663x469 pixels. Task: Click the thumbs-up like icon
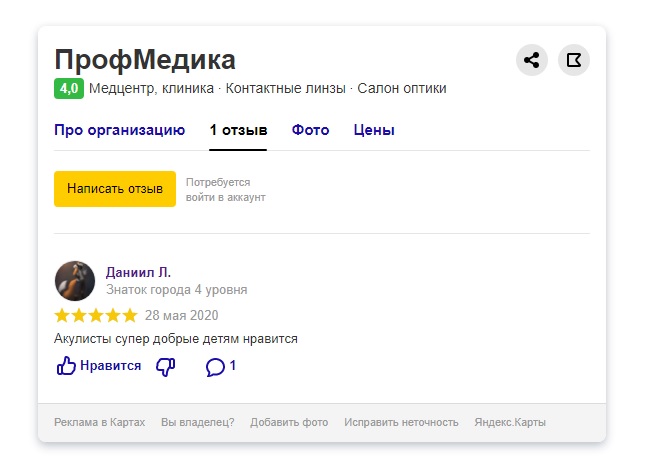coord(67,366)
